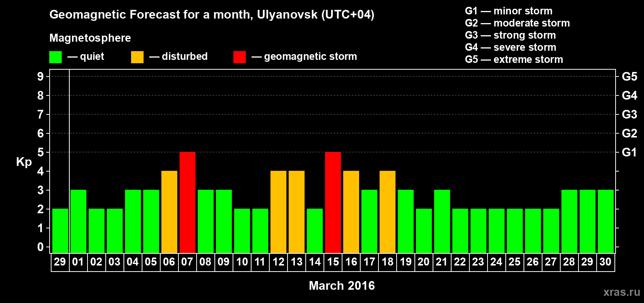644x303 pixels.
Task: Click the G1 label on the right axis
Action: coord(629,152)
